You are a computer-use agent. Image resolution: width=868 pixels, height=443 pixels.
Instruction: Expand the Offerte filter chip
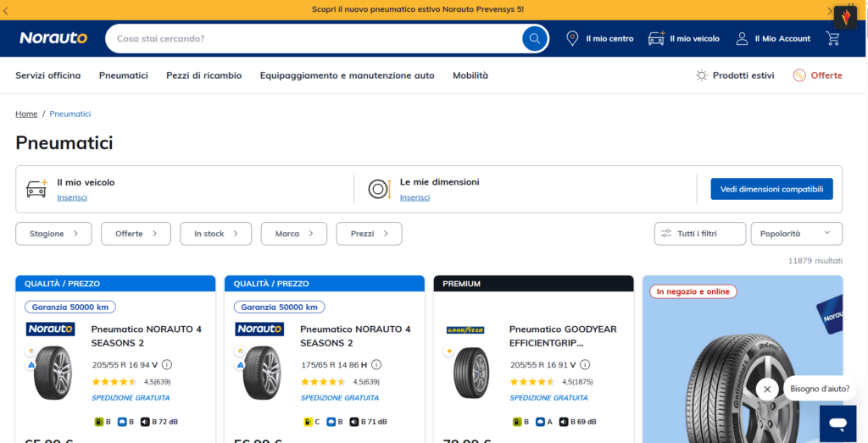pos(136,234)
